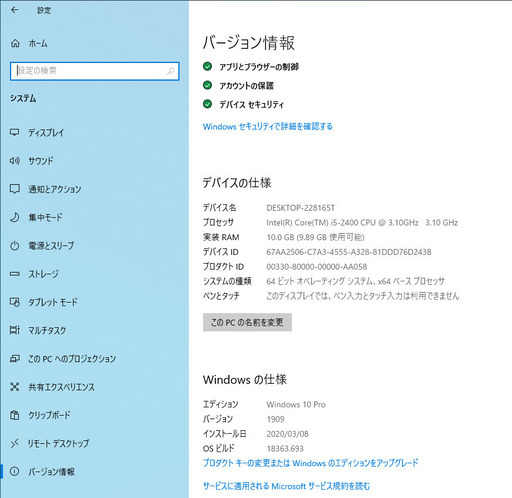Screen dimensions: 512x498
Task: Click the Clipboard icon
Action: [x=14, y=415]
